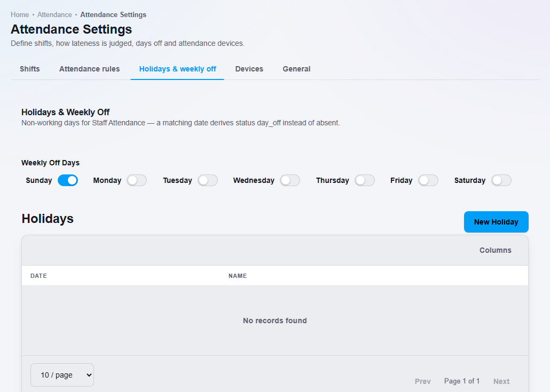Toggle Tuesday weekly off switch
The width and height of the screenshot is (550, 392).
[x=208, y=180]
